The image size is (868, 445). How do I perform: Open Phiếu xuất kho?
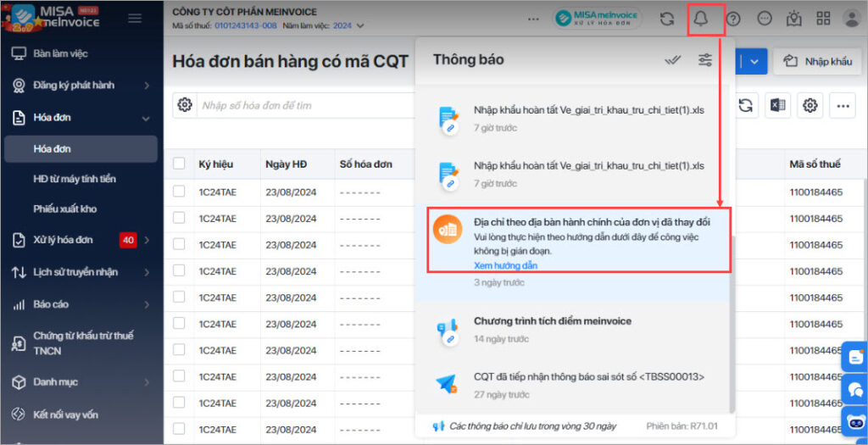(64, 209)
